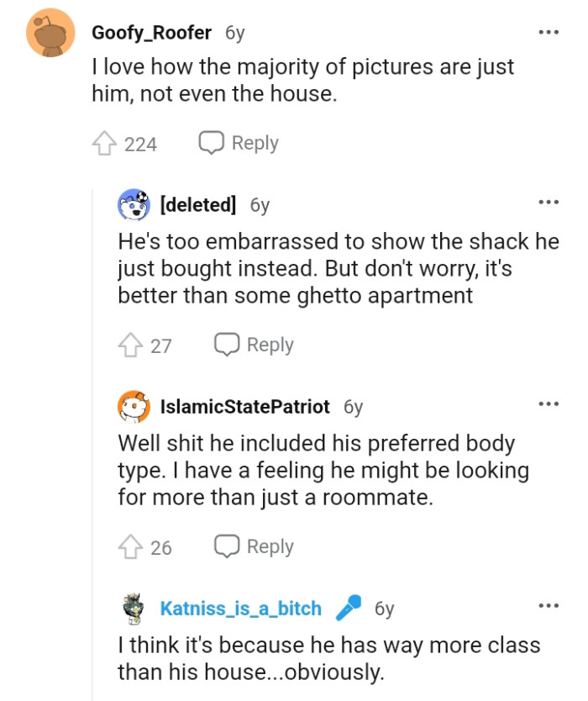Open Katniss_is_a_bitch's profile
Viewport: 588px width, 701px height.
(240, 607)
